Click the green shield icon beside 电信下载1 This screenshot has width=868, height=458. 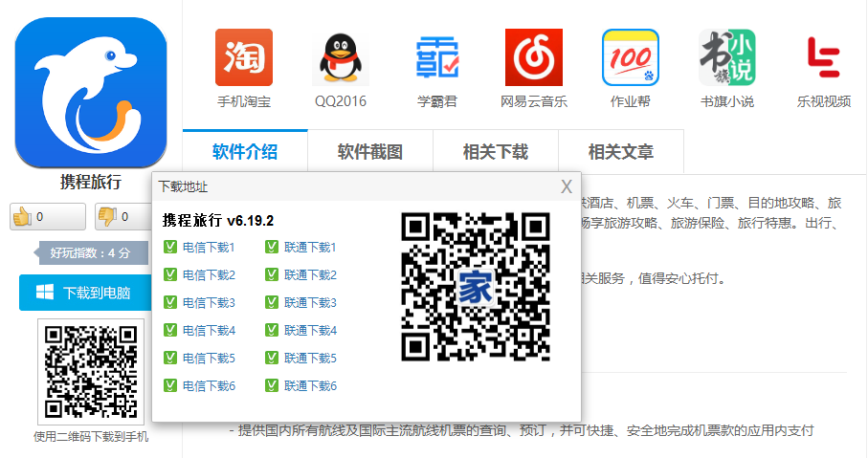click(x=170, y=247)
